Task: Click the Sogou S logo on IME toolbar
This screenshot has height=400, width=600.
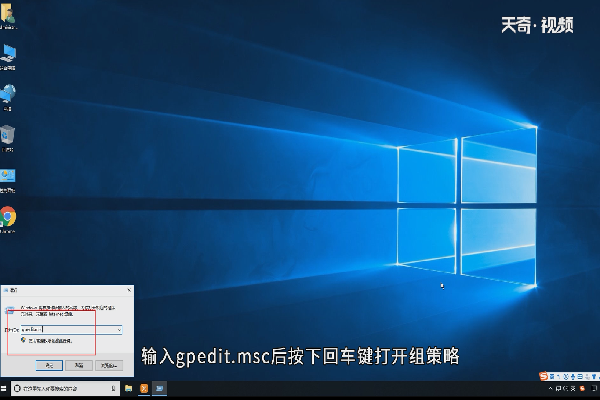Action: [x=543, y=376]
